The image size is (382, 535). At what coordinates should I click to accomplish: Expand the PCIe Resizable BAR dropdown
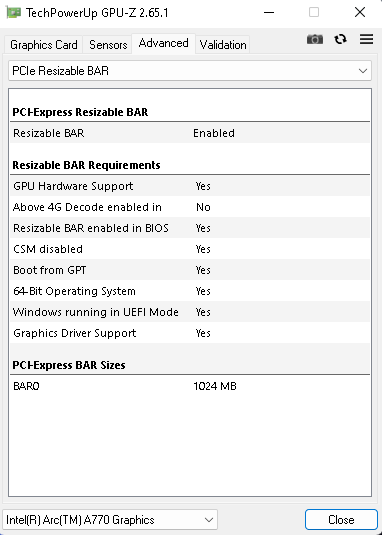[190, 71]
